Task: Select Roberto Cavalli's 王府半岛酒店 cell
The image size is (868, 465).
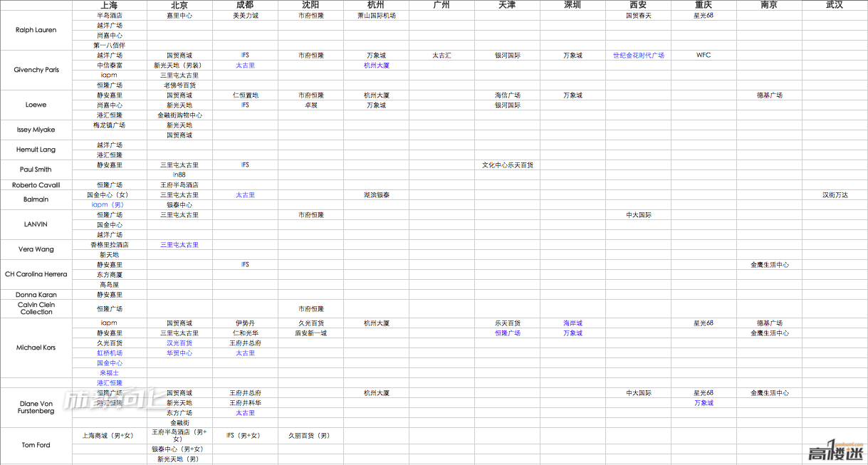Action: click(179, 184)
